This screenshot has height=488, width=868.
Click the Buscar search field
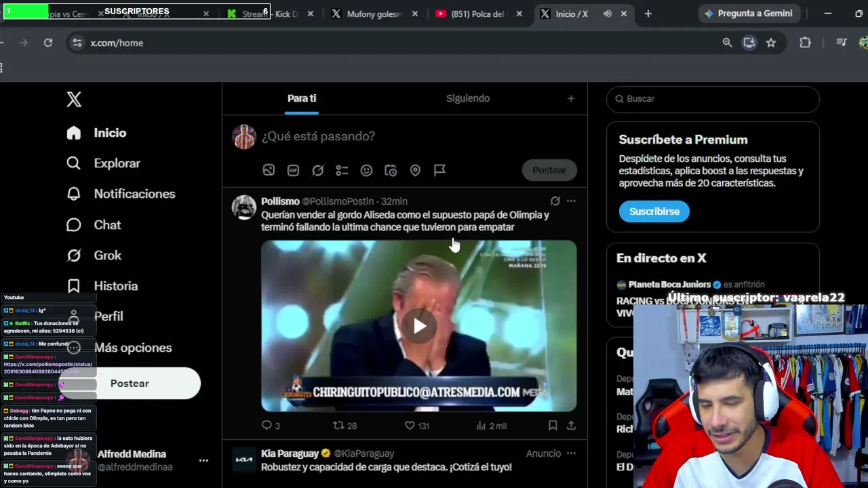pos(713,99)
